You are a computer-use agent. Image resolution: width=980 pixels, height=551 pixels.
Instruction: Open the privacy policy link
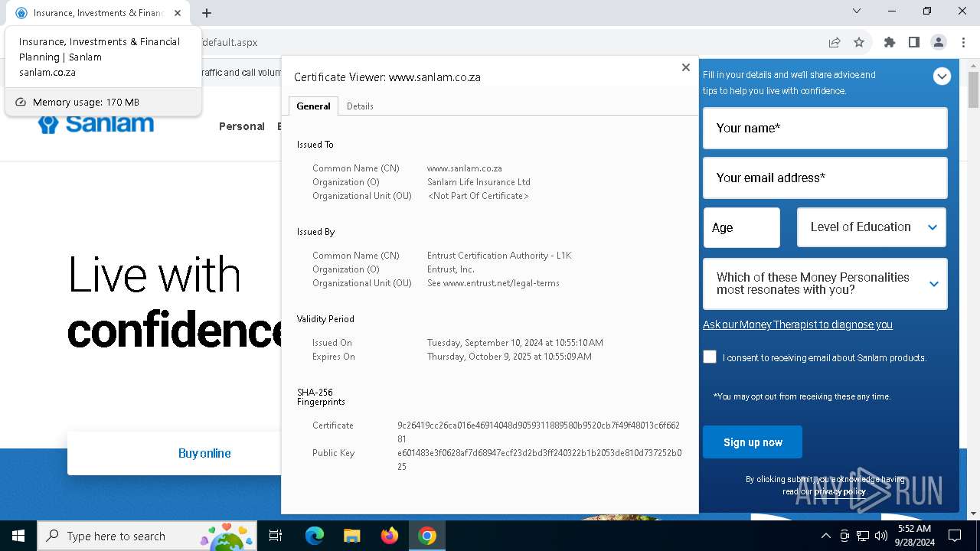(x=840, y=491)
